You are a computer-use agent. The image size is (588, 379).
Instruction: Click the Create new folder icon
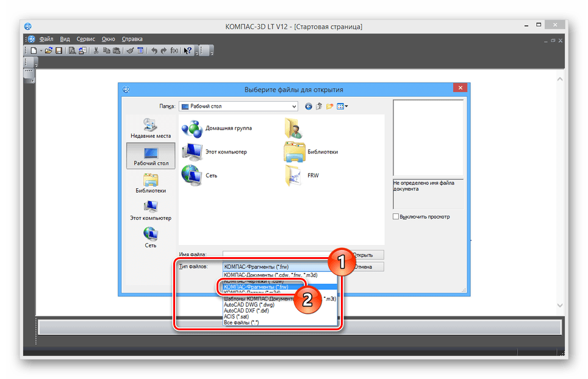pos(329,107)
